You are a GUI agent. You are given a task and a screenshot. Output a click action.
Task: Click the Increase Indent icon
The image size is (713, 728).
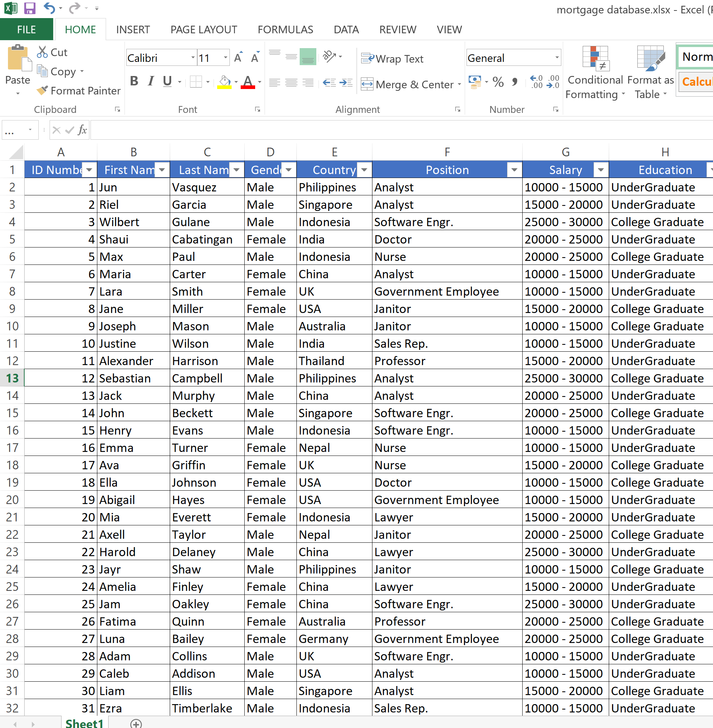pos(346,83)
